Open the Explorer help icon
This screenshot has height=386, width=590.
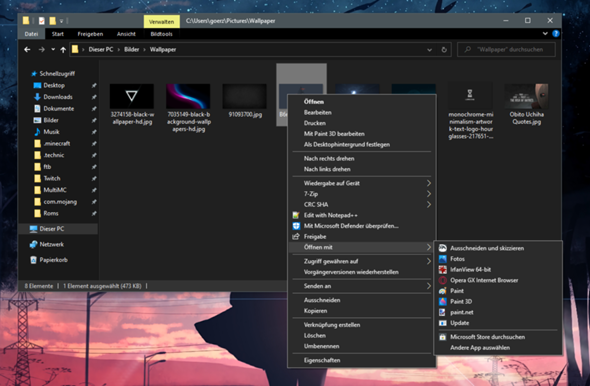click(555, 34)
